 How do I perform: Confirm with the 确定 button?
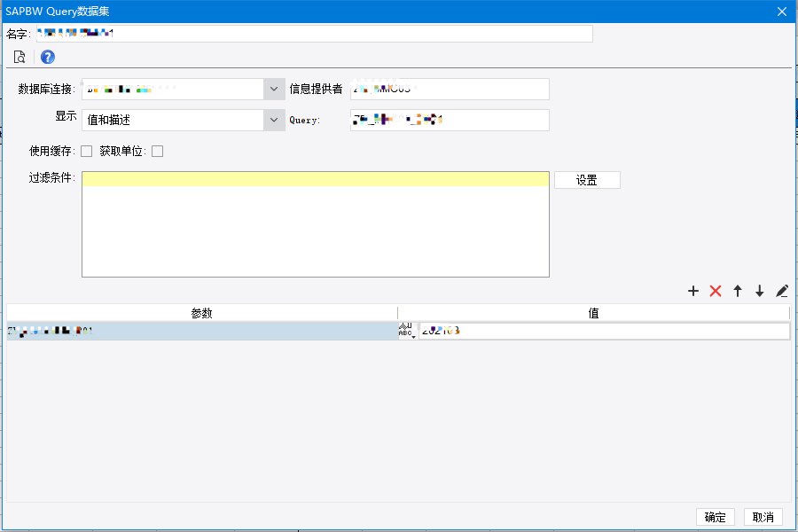tap(715, 517)
